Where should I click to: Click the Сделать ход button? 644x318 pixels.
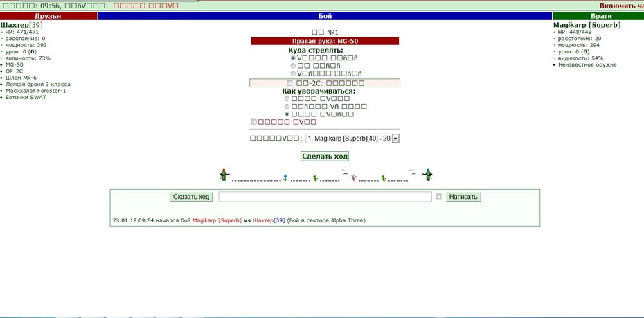(325, 156)
